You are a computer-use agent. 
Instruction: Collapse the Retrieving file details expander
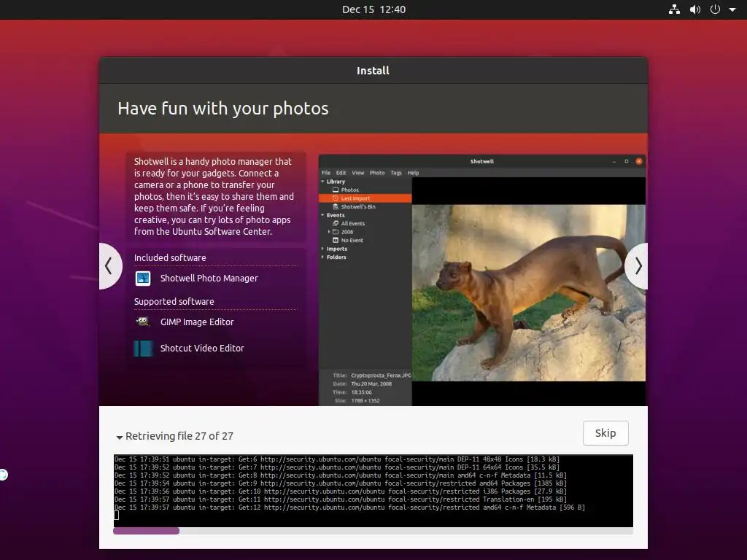[x=120, y=437]
